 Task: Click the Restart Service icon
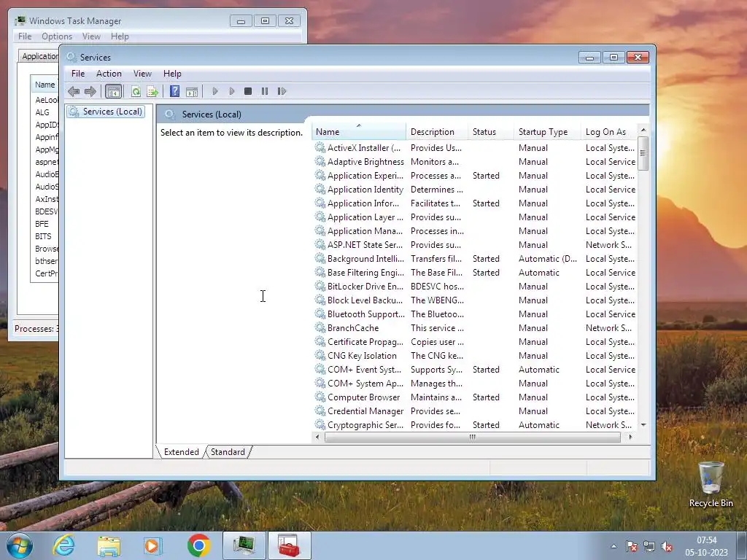(282, 91)
